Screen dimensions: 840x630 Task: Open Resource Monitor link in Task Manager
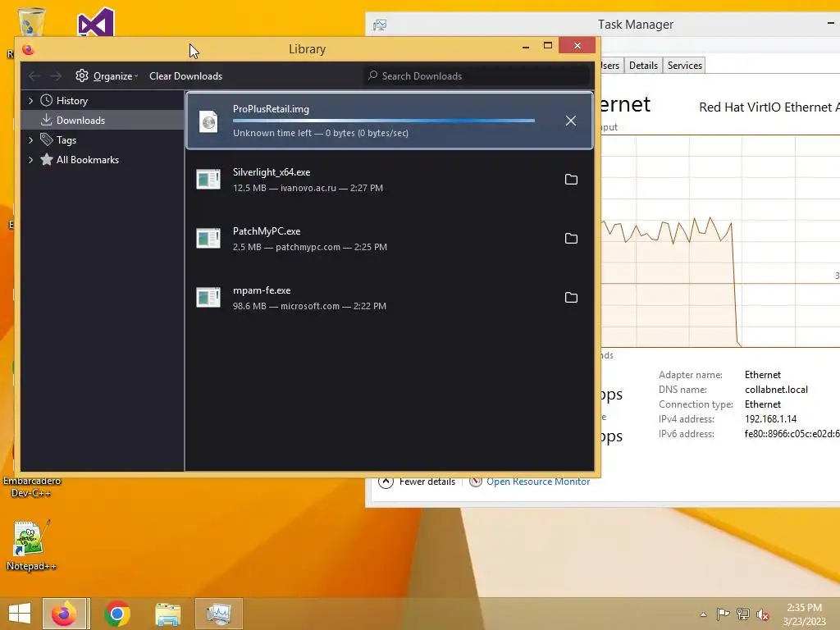[538, 482]
